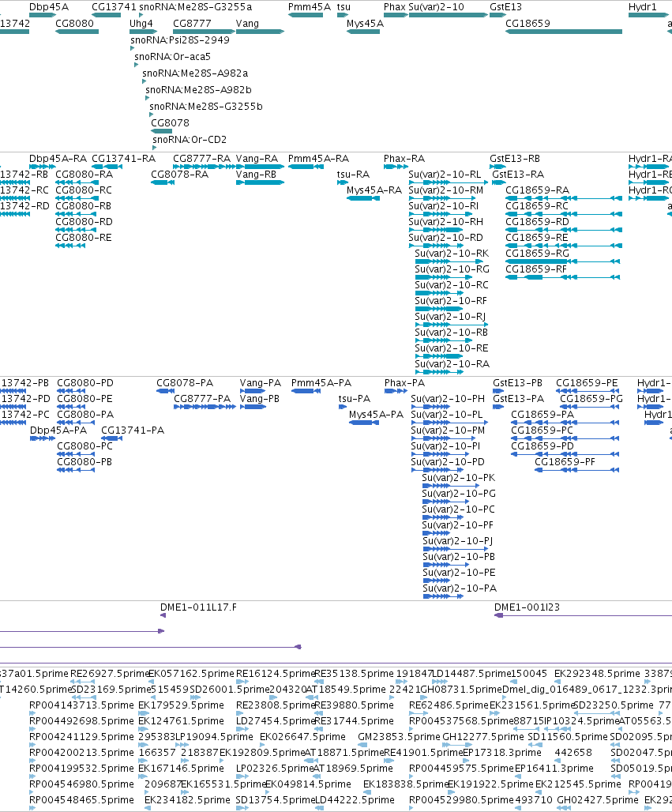Click the Dbp45A-RA transcript
The height and width of the screenshot is (812, 672).
click(x=58, y=159)
